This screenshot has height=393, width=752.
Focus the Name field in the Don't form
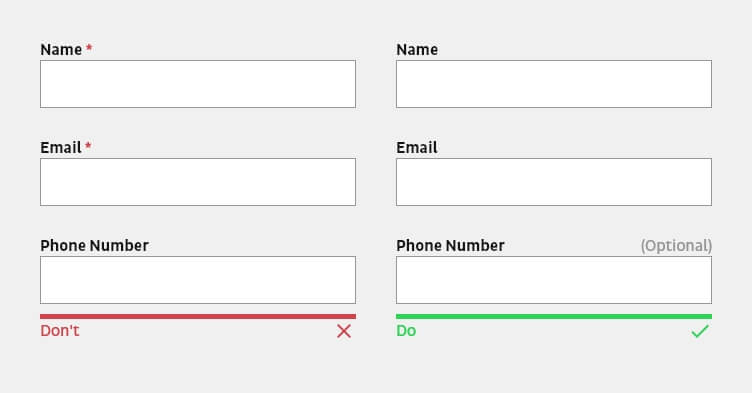198,84
